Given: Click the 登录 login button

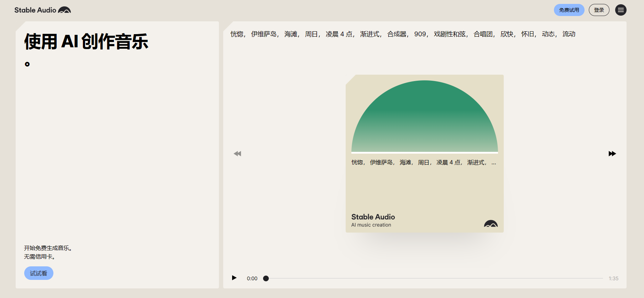Looking at the screenshot, I should click(599, 10).
